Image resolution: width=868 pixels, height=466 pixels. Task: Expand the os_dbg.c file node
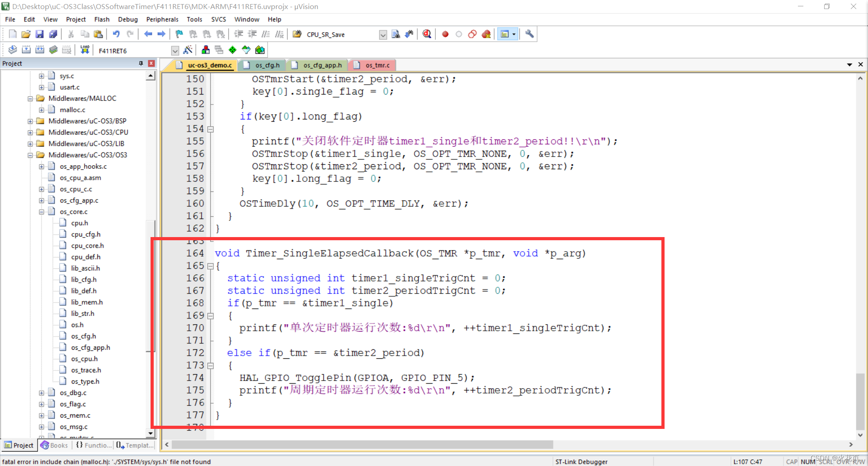coord(42,393)
